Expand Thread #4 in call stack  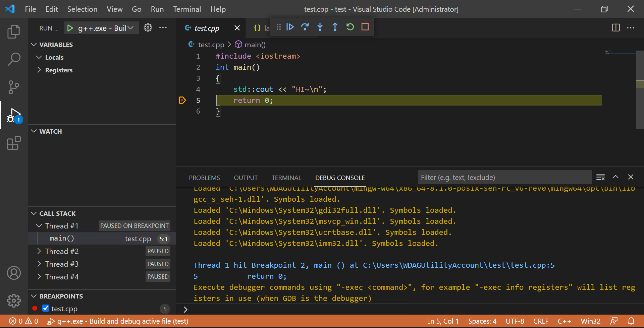click(39, 277)
